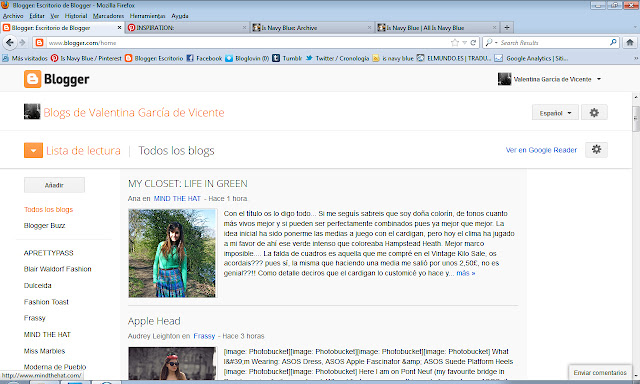Image resolution: width=640 pixels, height=384 pixels.
Task: Close the Is Navy Blue Archive tab
Action: coord(369,27)
